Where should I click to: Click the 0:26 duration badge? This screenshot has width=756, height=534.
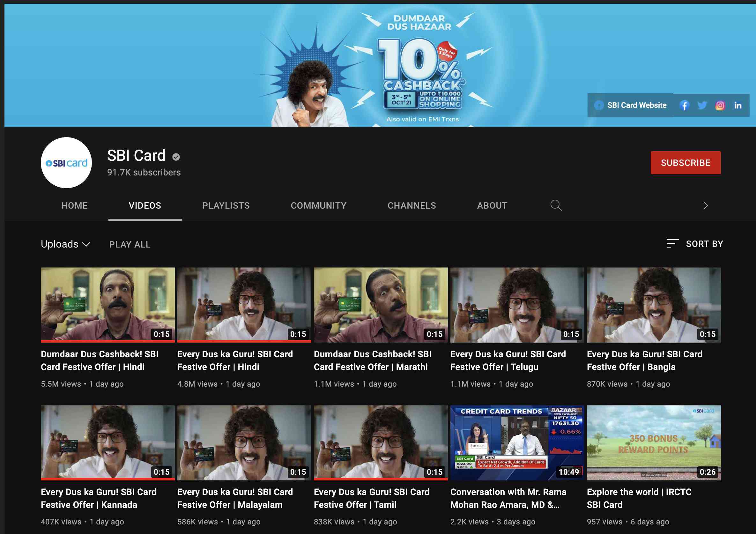click(708, 472)
